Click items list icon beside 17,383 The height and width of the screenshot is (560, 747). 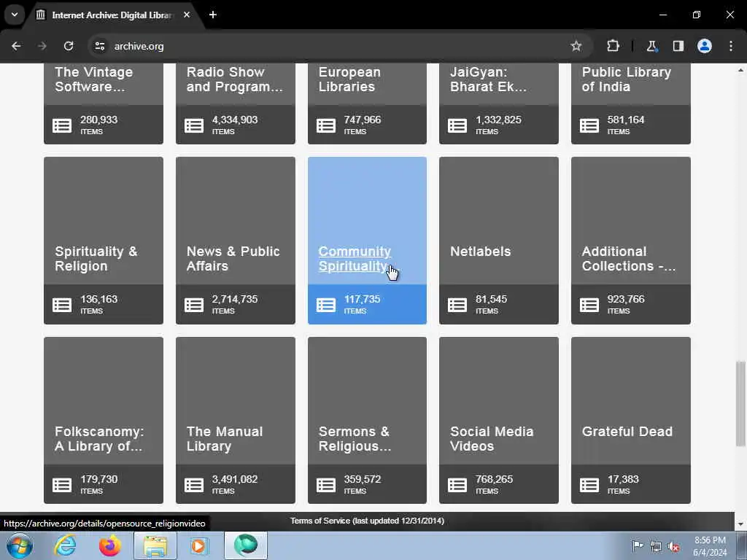tap(589, 485)
